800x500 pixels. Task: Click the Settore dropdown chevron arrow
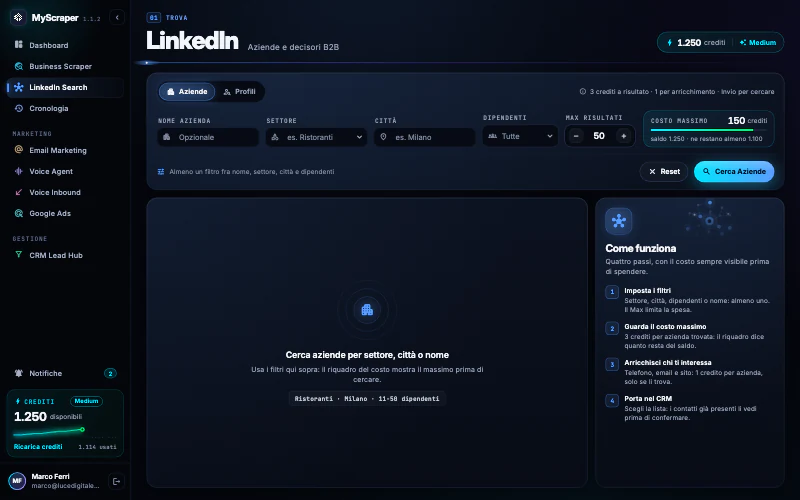(359, 137)
